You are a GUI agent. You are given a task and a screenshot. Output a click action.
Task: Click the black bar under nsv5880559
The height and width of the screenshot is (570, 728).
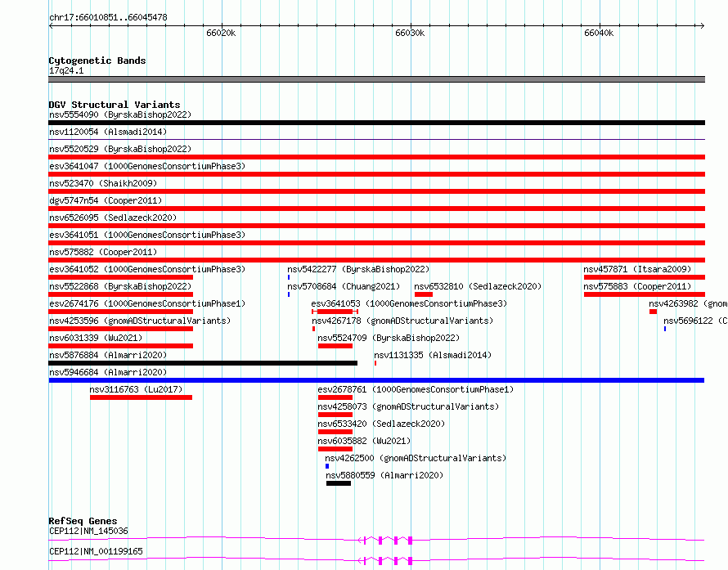339,483
